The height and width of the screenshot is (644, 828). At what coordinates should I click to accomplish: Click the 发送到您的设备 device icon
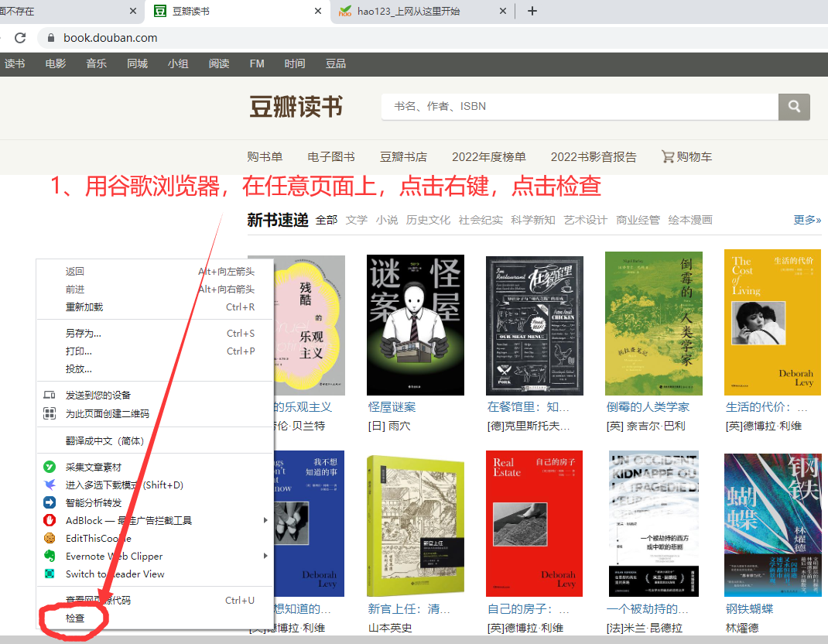point(49,396)
